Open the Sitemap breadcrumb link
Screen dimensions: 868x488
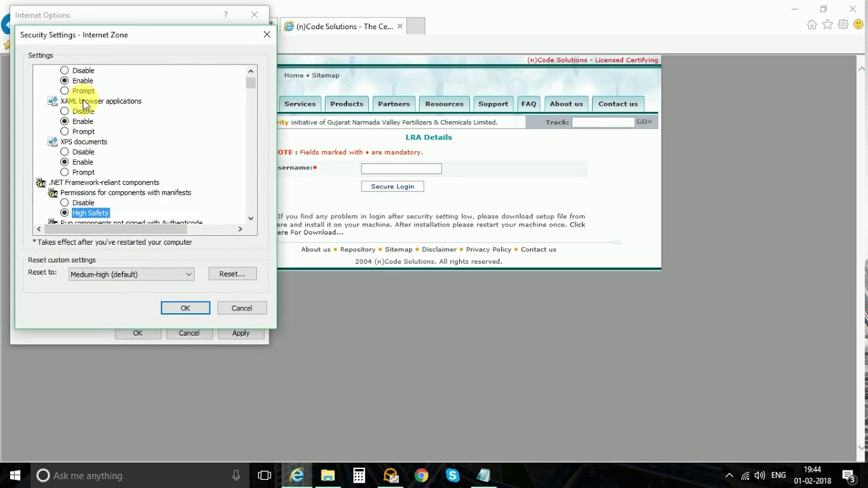(x=325, y=75)
